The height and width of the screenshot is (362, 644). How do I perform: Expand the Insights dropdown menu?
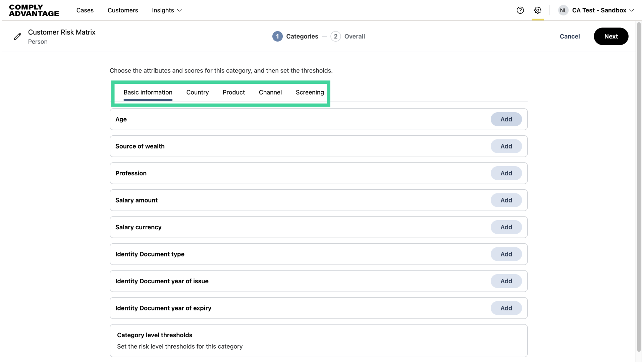tap(167, 10)
